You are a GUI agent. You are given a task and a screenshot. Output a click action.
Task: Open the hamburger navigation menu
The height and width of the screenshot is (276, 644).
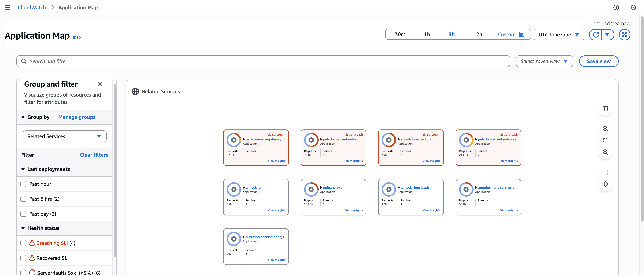coord(7,7)
